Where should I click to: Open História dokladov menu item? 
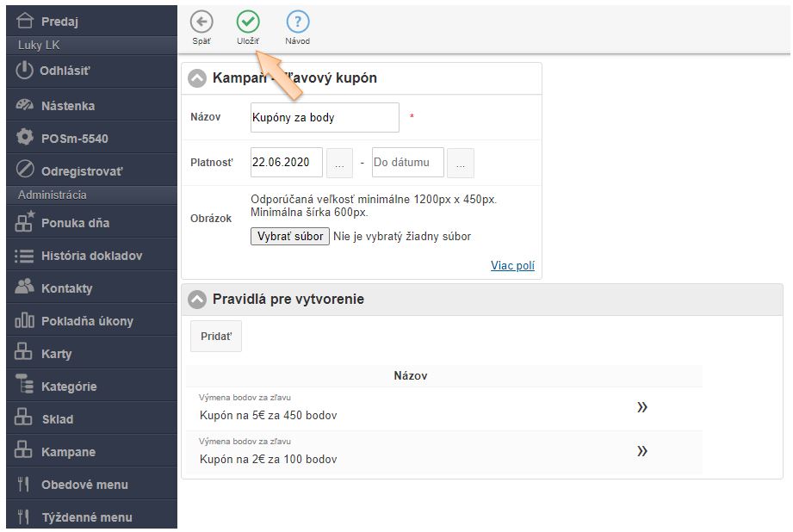click(91, 256)
